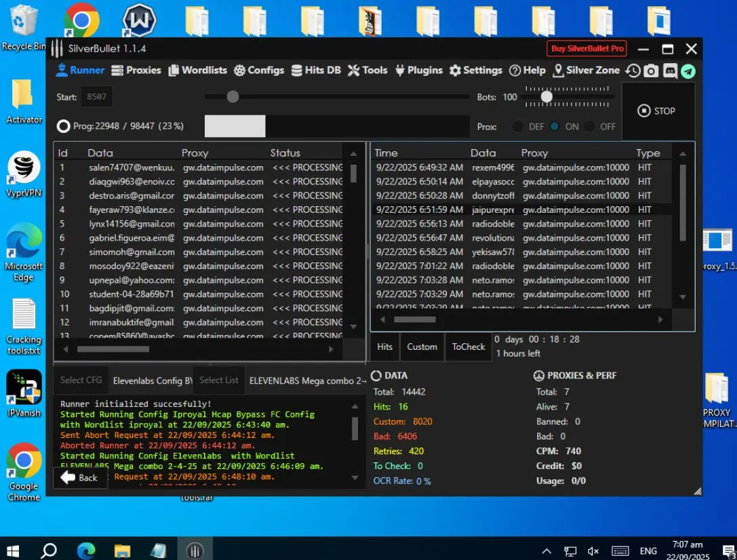The height and width of the screenshot is (560, 737).
Task: Click the SilverBullet logo in title bar
Action: (57, 48)
